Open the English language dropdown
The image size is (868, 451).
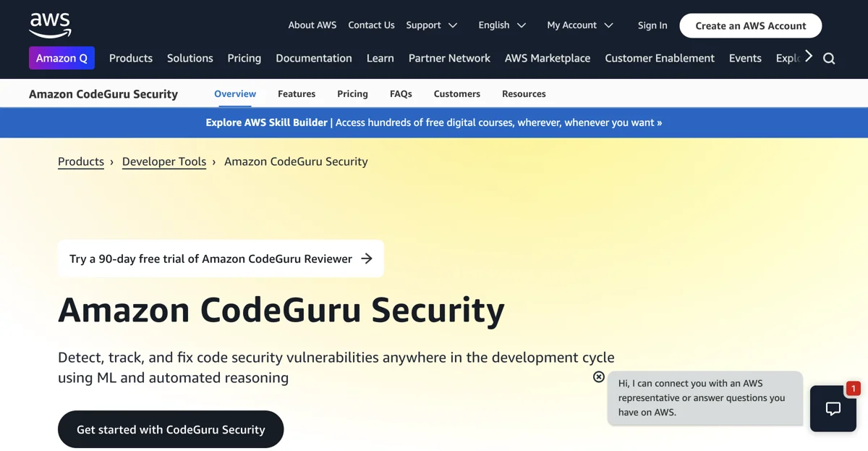tap(502, 25)
